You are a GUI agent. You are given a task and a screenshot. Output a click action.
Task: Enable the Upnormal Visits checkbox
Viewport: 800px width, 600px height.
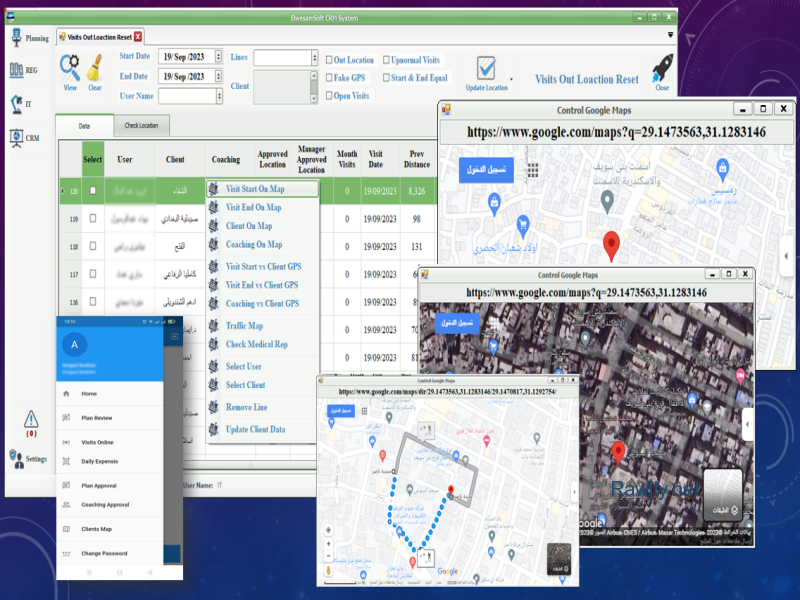[386, 60]
